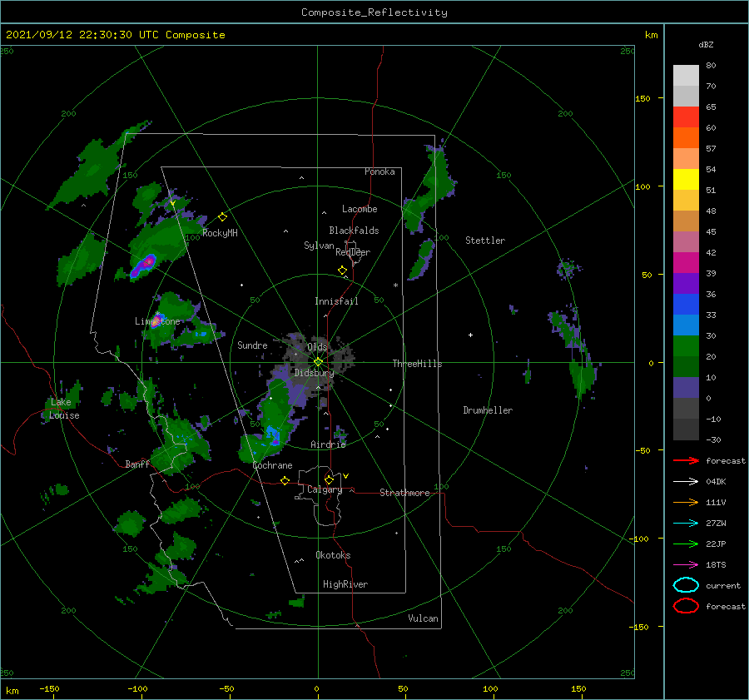Select the HighRiver town label

(345, 584)
